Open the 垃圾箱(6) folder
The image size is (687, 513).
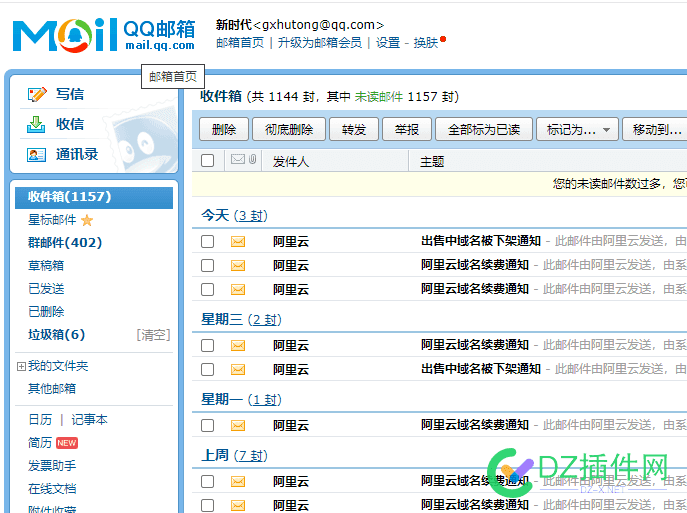[x=57, y=335]
